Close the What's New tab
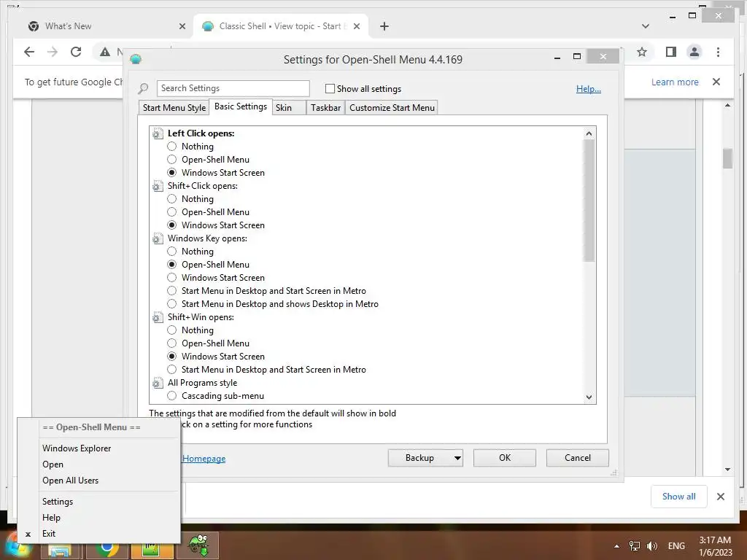Screen dimensions: 747x560 click(x=182, y=26)
